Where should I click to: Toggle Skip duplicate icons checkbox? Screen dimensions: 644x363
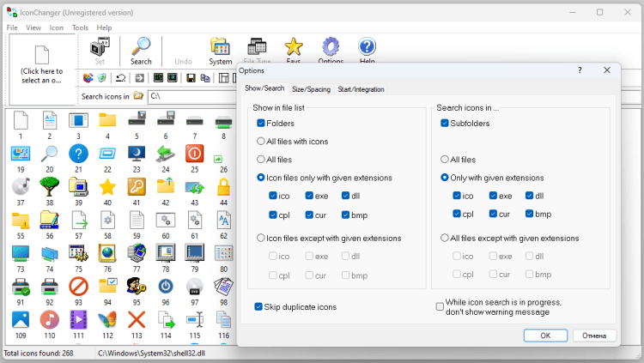258,306
